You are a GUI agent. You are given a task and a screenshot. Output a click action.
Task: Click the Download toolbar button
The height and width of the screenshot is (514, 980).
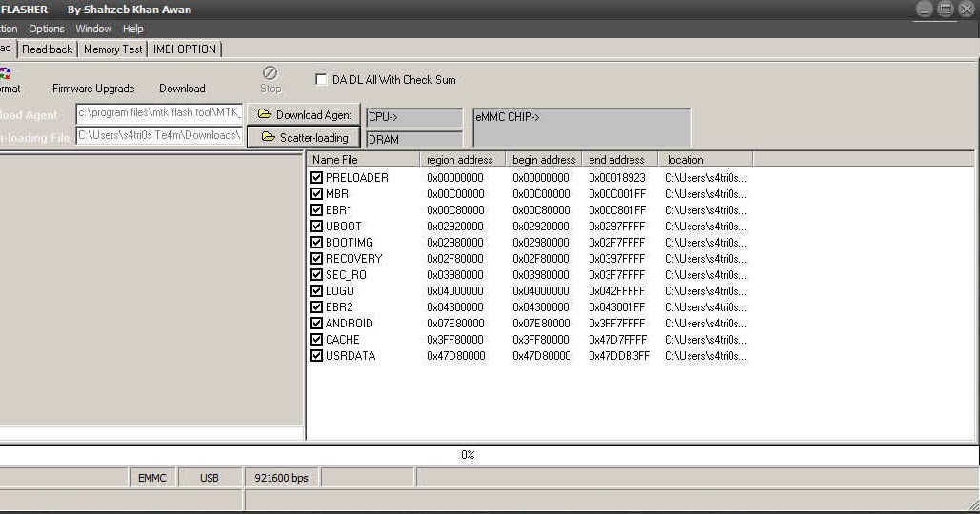182,89
